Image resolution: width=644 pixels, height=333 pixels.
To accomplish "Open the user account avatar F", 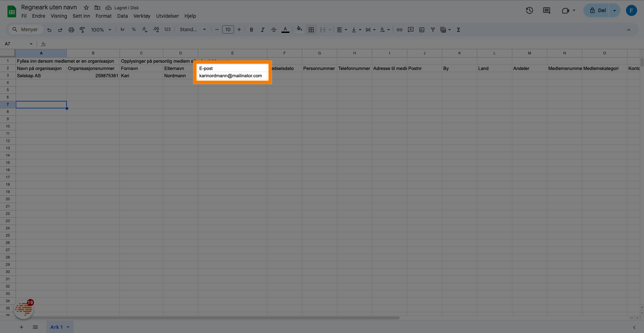I will click(x=631, y=10).
